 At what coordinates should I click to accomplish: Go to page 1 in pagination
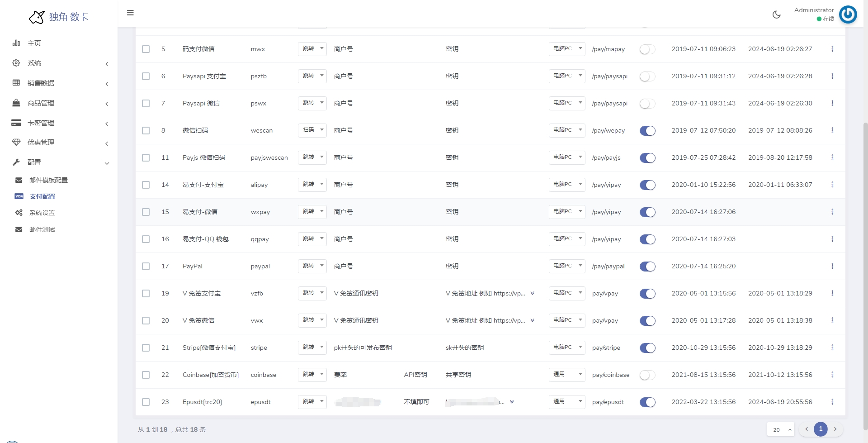[821, 429]
